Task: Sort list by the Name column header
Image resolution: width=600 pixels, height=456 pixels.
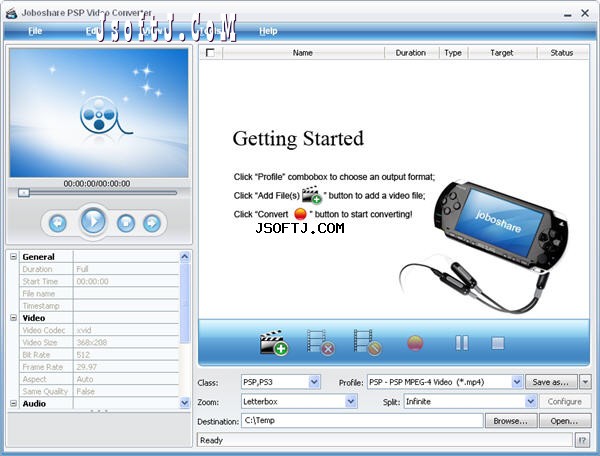Action: [x=303, y=53]
